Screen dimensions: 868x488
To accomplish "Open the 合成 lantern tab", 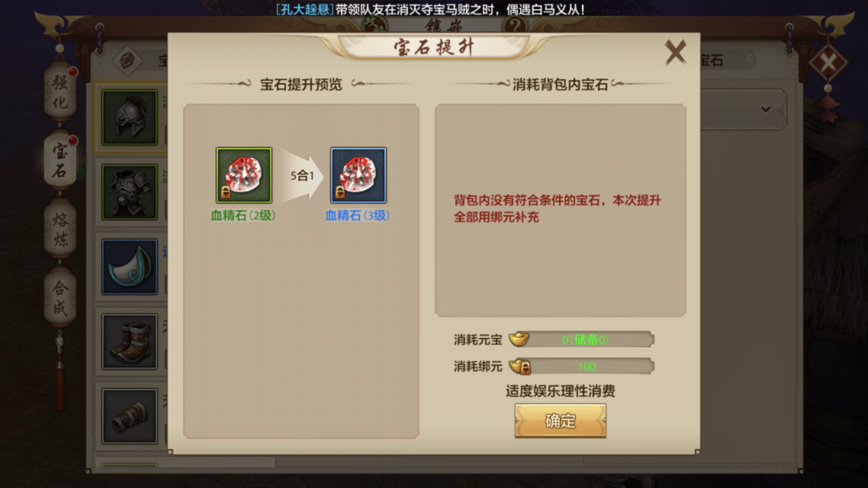I will tap(60, 298).
